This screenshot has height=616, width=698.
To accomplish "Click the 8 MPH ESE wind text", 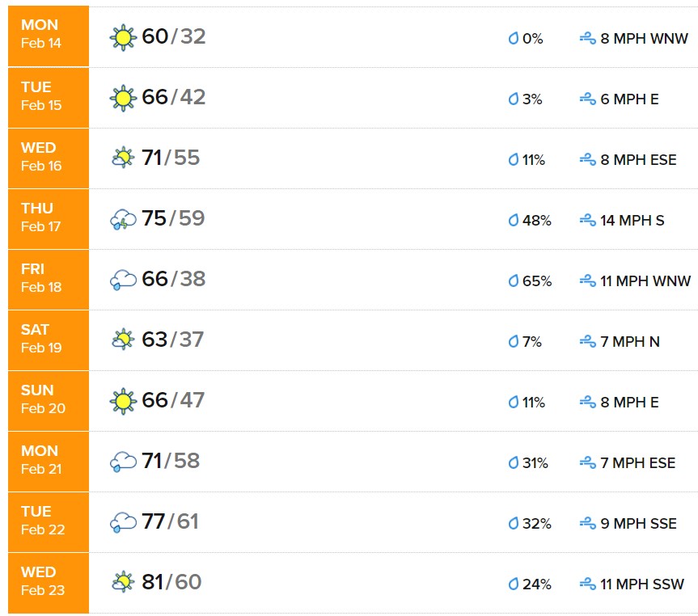I will point(638,159).
